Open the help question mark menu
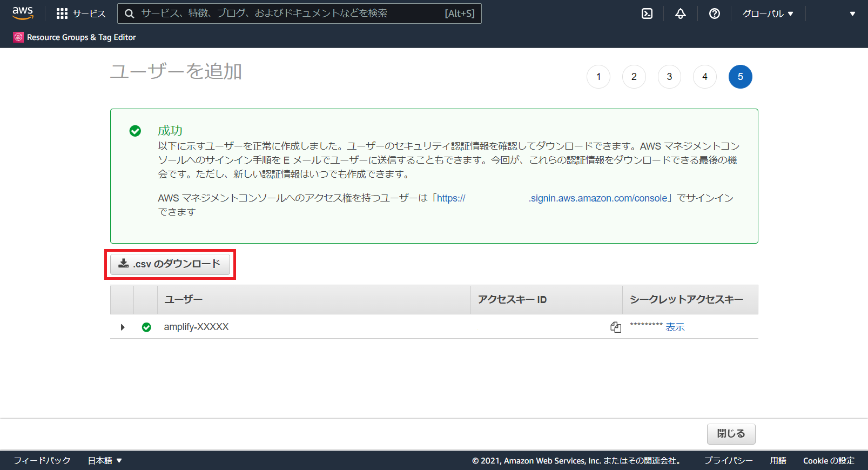 [x=714, y=14]
